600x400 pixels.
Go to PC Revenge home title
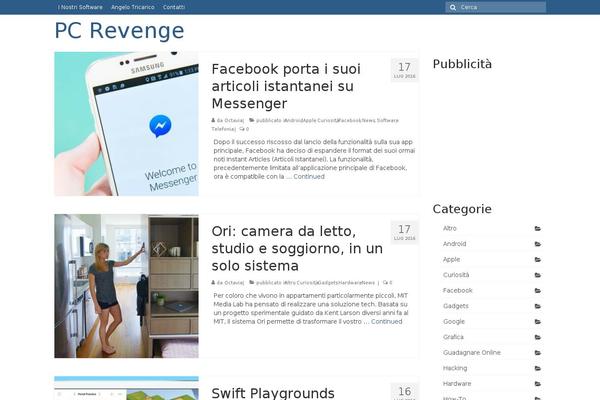(119, 31)
